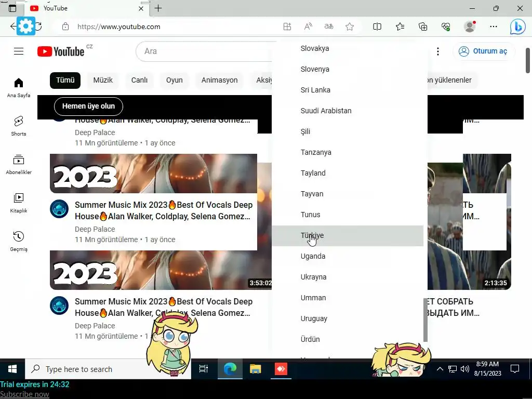Image resolution: width=532 pixels, height=399 pixels.
Task: Open the 3:53:02 Summer Music Mix thumbnail
Action: pos(161,270)
